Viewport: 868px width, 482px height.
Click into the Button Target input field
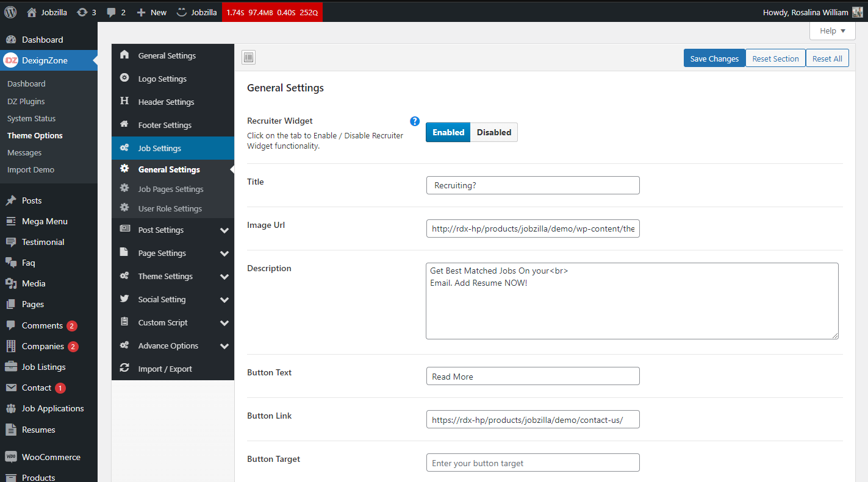533,463
